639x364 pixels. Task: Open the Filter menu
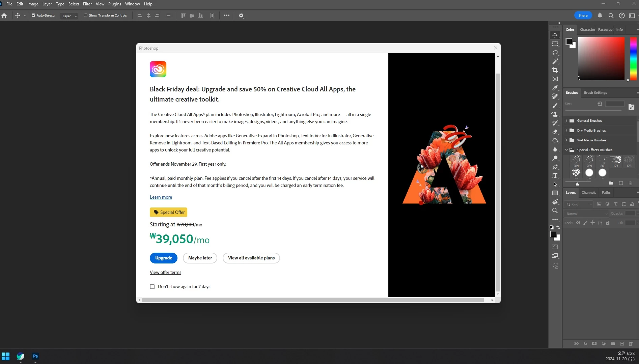point(87,4)
